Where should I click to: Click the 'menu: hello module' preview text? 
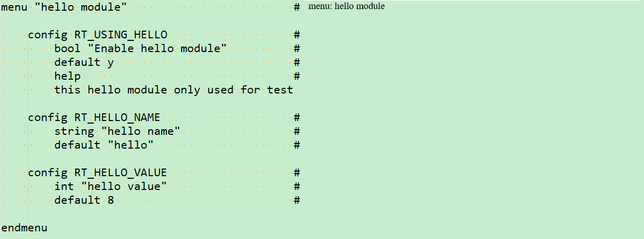tap(346, 6)
